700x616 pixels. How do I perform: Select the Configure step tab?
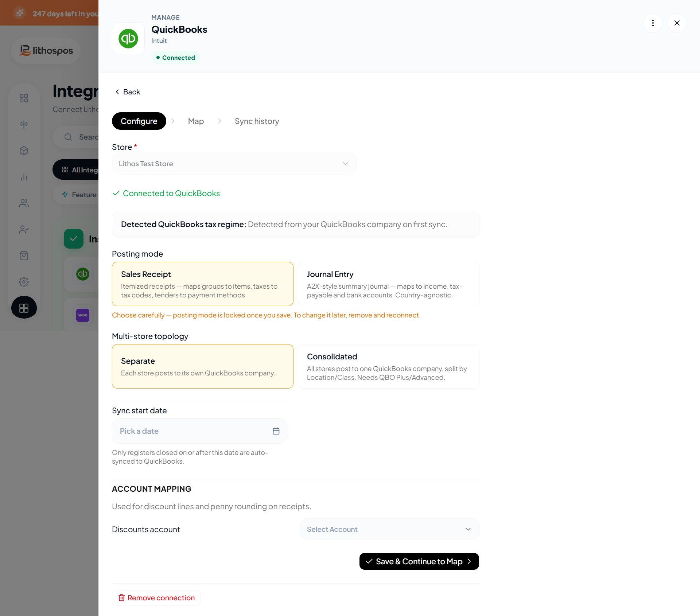tap(139, 121)
